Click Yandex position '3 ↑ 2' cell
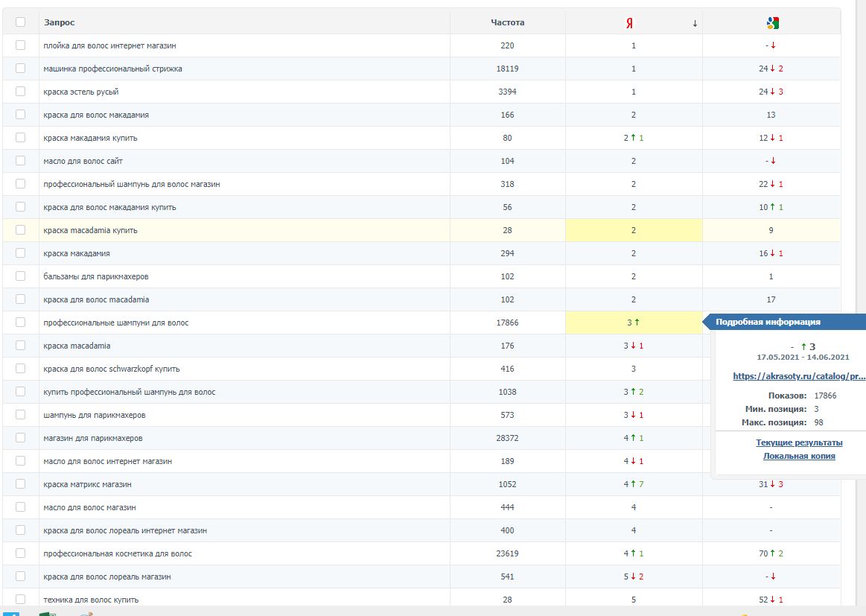This screenshot has width=866, height=616. 634,392
